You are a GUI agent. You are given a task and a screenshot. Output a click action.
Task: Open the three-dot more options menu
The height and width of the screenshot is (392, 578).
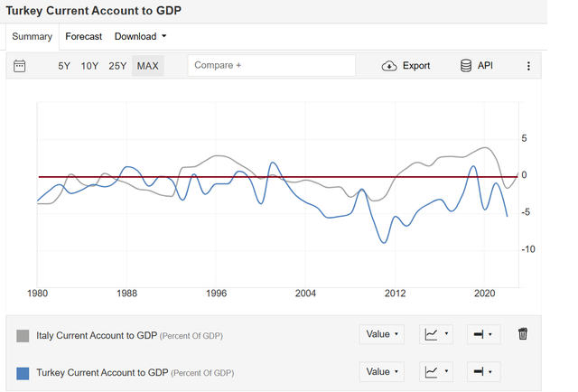[528, 66]
